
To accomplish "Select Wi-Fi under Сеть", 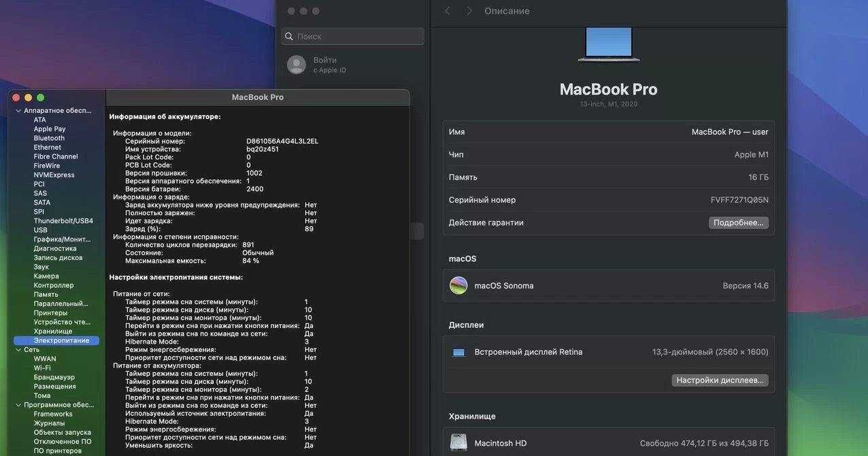I will coord(42,368).
